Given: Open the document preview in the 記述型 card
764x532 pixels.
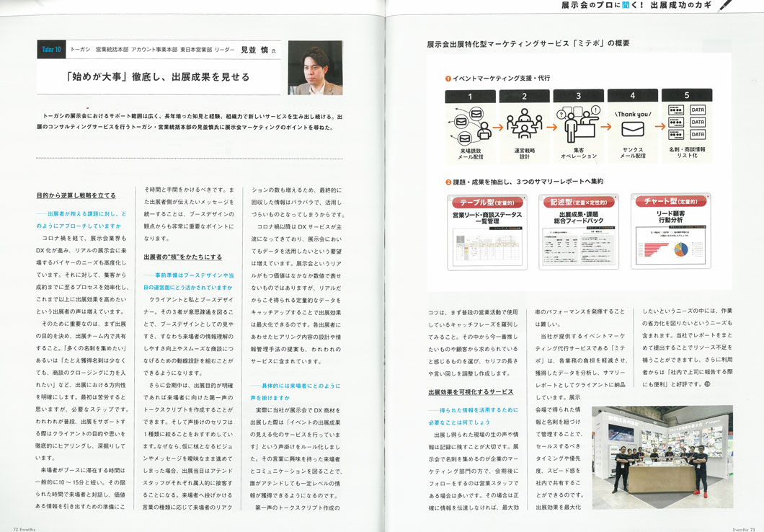Looking at the screenshot, I should [x=578, y=247].
